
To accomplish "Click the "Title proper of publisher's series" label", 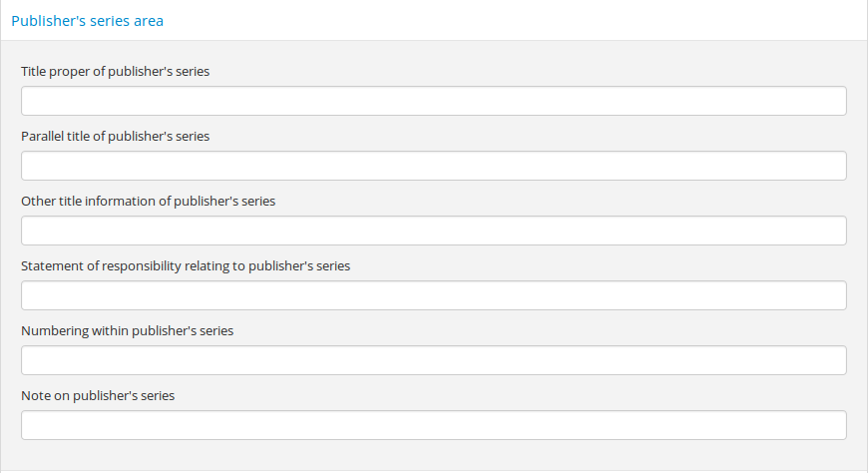I will tap(115, 71).
